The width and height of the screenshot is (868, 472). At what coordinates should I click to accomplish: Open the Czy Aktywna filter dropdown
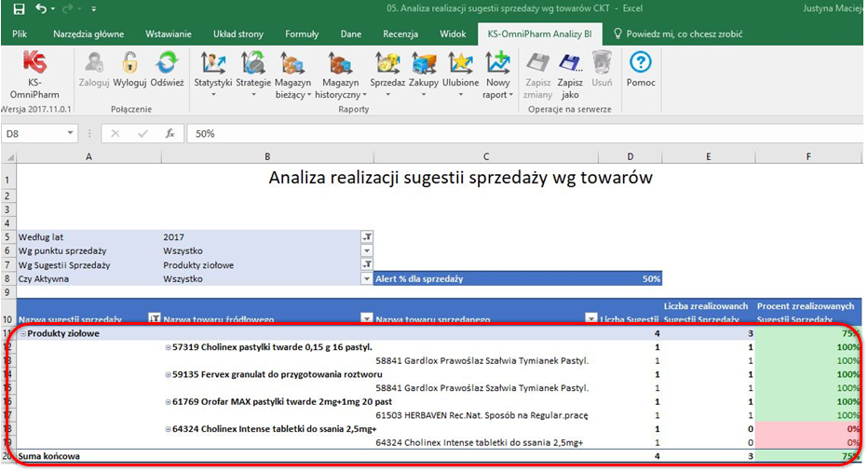point(367,278)
